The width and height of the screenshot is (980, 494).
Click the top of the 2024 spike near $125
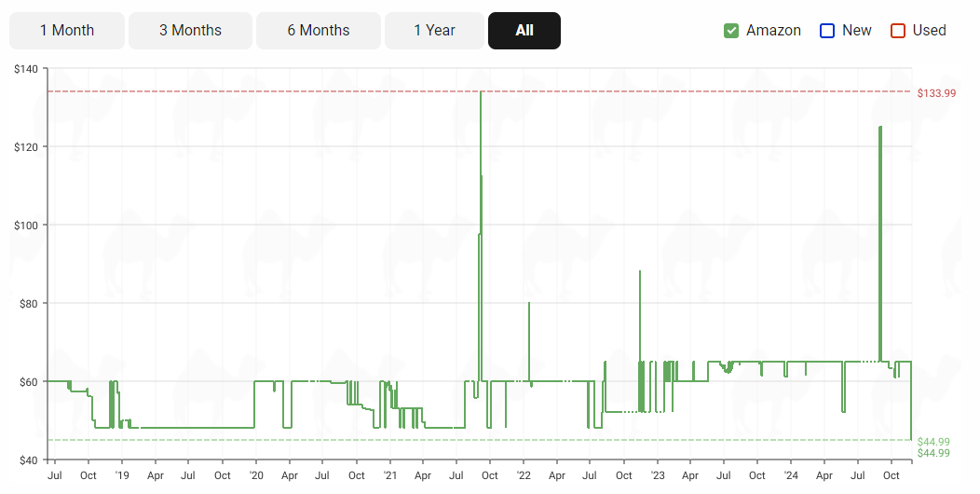[880, 127]
